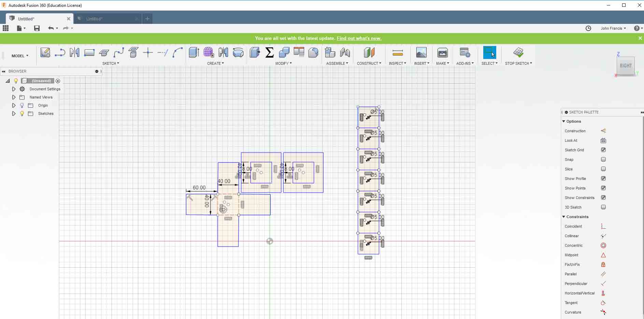Open the CREATE menu
The width and height of the screenshot is (644, 319).
coord(215,63)
